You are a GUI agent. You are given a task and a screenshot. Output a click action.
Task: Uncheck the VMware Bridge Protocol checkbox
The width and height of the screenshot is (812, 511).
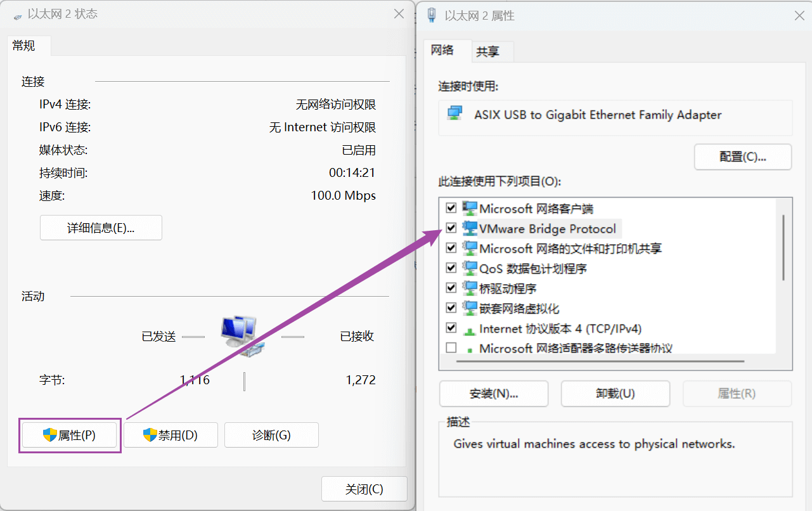tap(451, 228)
